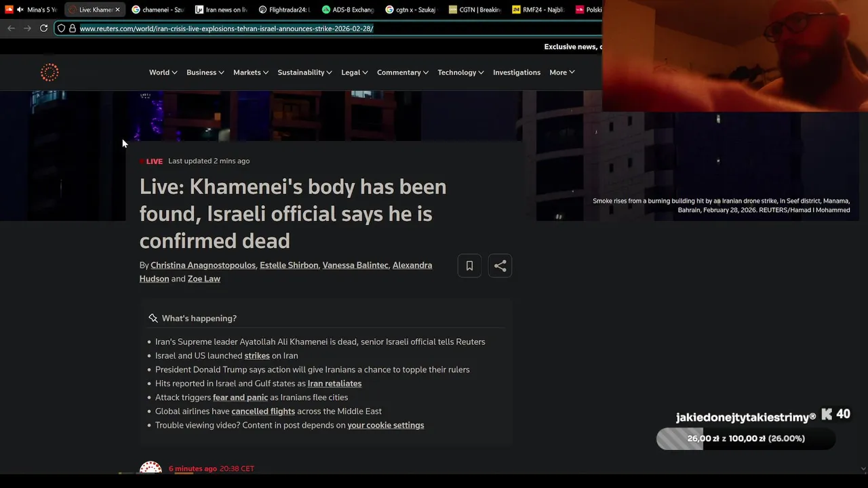868x488 pixels.
Task: Click the Khamenei is dead bullet point
Action: (x=320, y=342)
